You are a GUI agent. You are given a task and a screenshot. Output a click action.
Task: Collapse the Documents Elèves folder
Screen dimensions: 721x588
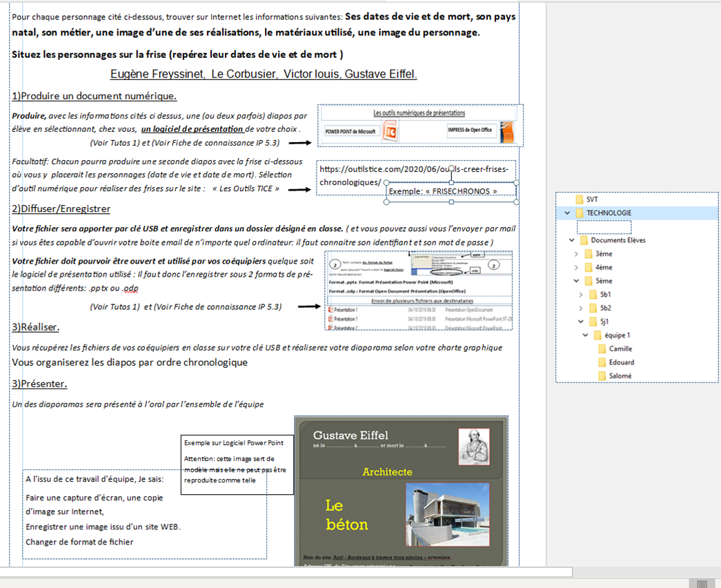(x=571, y=240)
